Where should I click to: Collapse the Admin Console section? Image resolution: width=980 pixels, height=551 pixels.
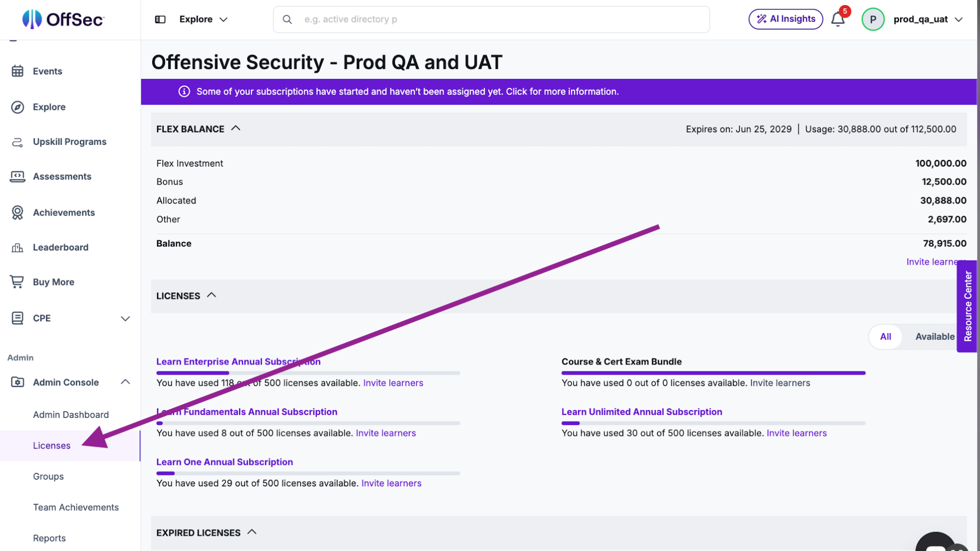[x=125, y=382]
